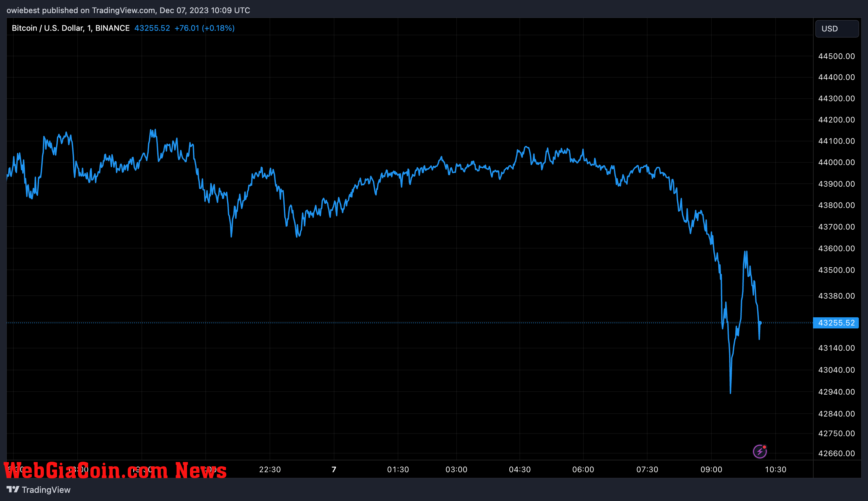Click the 44200.00 price axis label
Viewport: 868px width, 501px height.
coord(836,120)
